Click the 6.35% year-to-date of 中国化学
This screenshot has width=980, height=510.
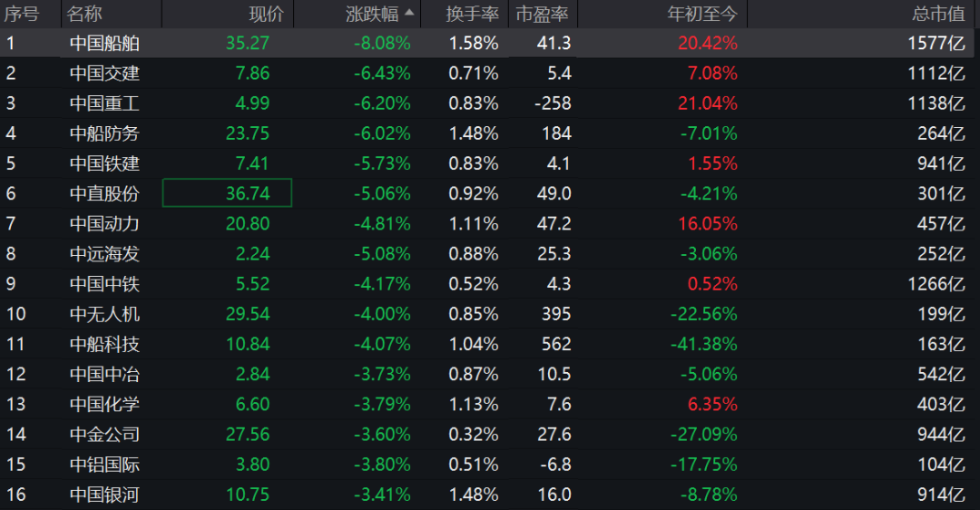pyautogui.click(x=712, y=404)
